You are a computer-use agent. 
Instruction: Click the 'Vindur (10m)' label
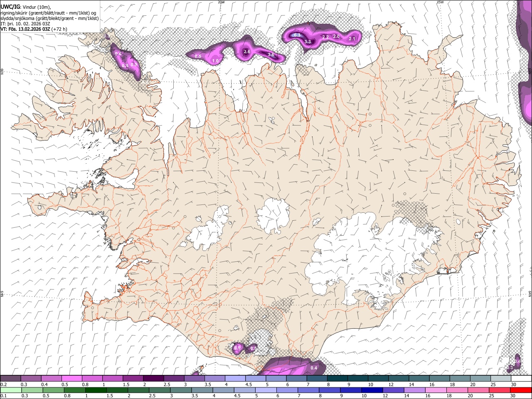(37, 7)
